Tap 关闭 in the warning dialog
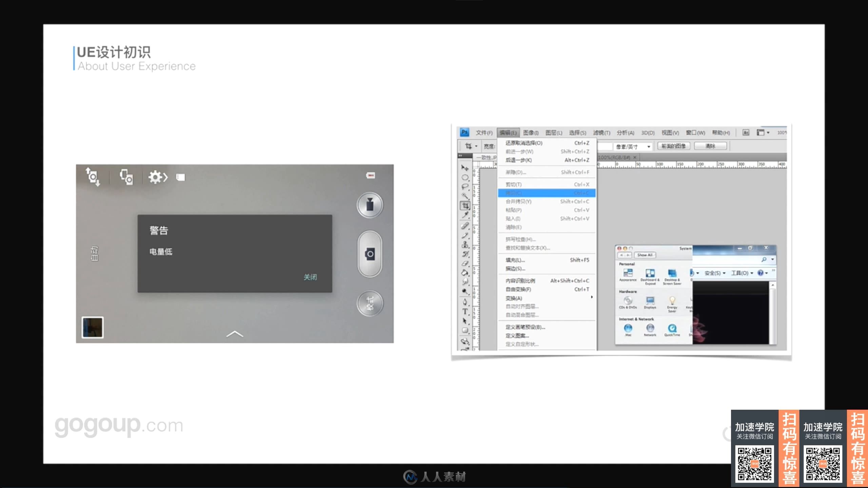 point(310,277)
